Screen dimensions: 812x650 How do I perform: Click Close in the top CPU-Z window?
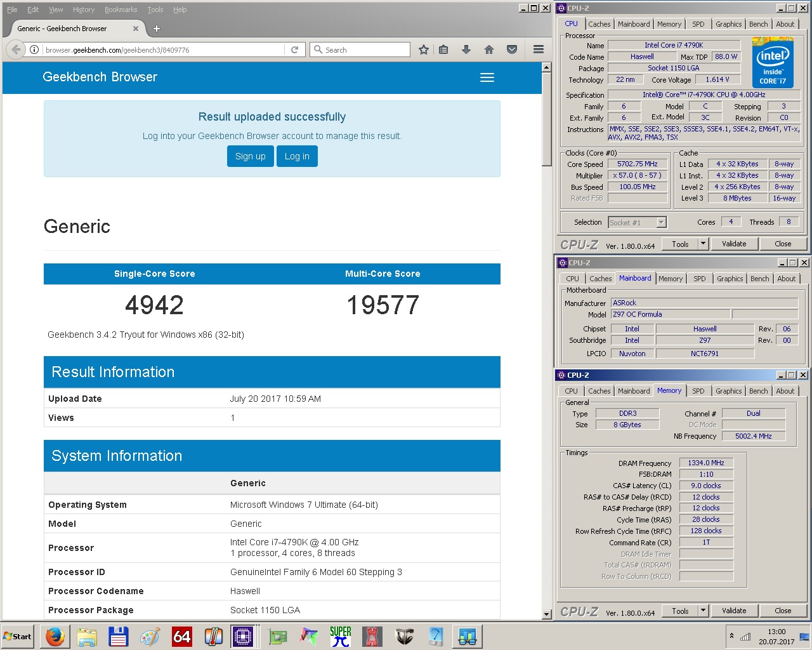pos(783,244)
